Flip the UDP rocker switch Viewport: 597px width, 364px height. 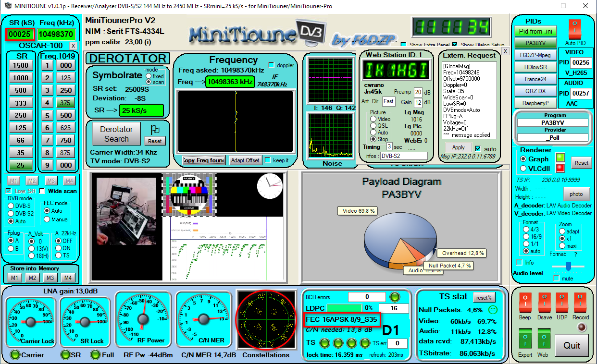tap(562, 303)
